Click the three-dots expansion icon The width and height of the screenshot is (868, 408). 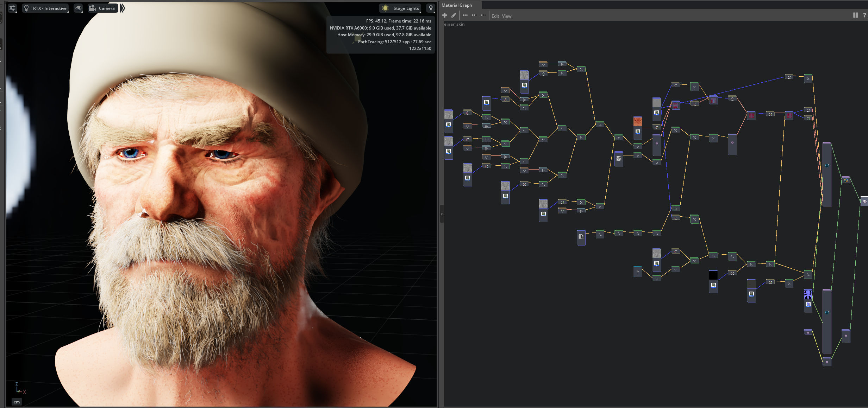point(465,15)
